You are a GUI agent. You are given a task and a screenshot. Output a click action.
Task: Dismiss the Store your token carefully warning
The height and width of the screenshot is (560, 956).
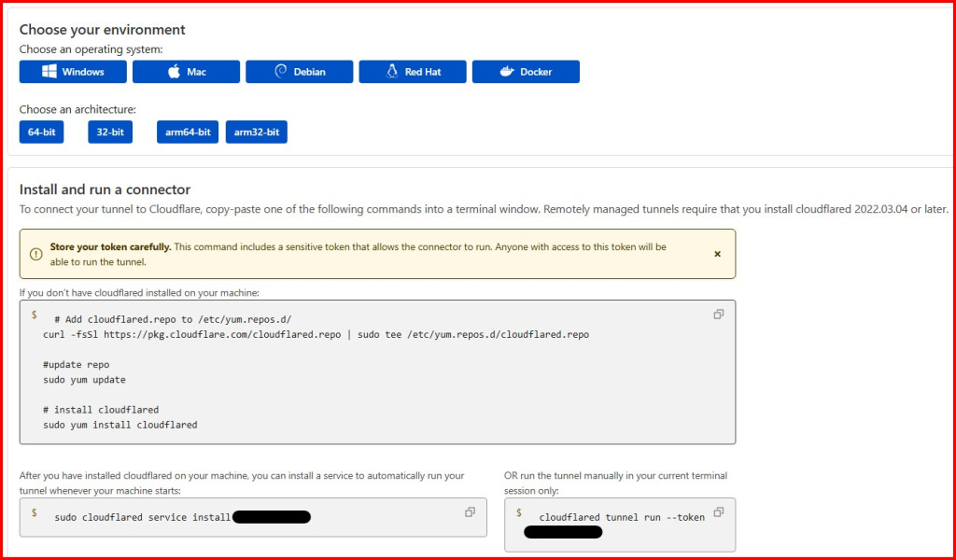coord(717,254)
